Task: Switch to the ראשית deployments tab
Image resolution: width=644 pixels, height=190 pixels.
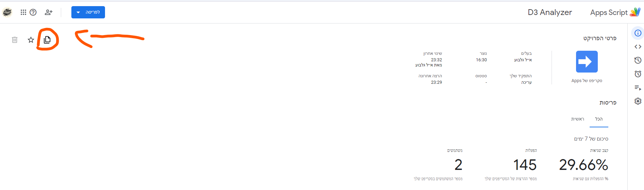Action: point(577,119)
